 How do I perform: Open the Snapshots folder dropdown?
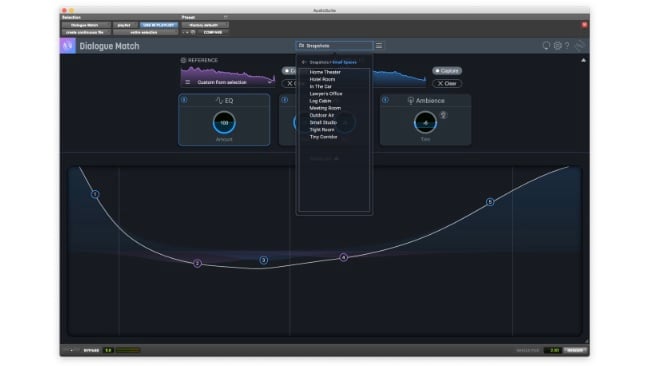pyautogui.click(x=334, y=46)
